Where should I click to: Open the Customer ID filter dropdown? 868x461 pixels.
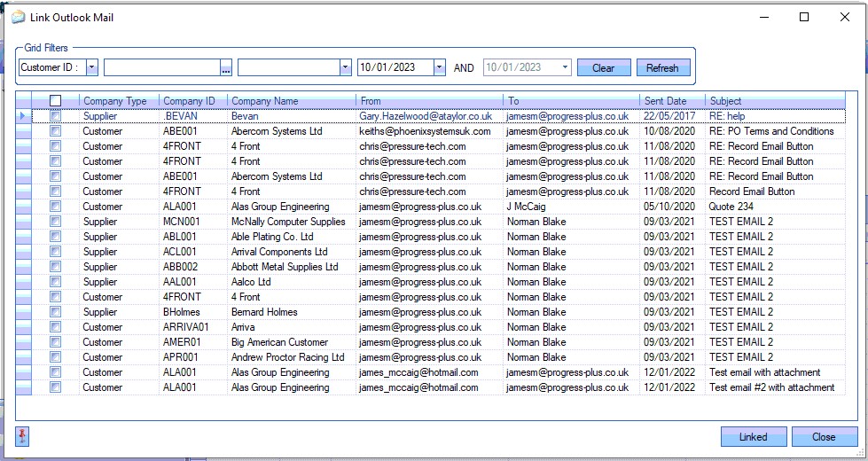92,67
